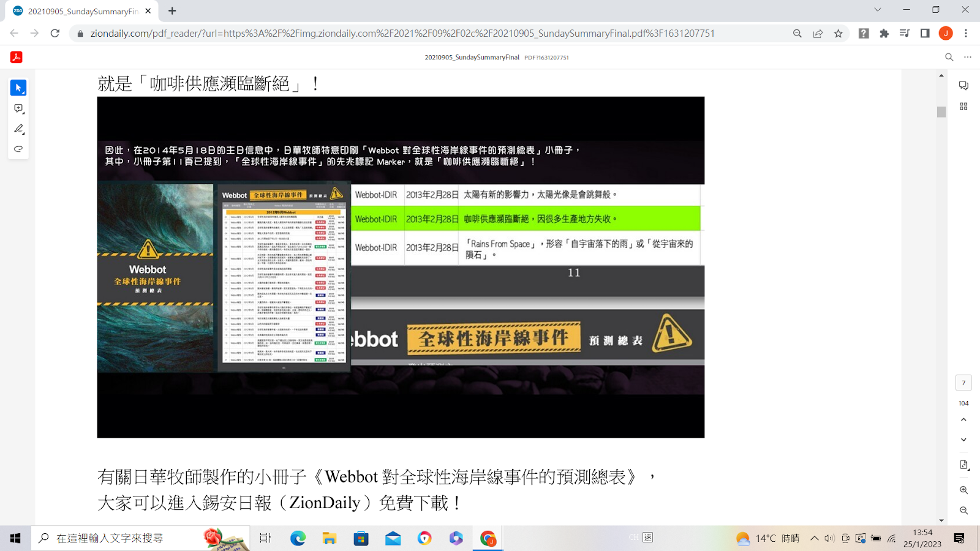Image resolution: width=980 pixels, height=551 pixels.
Task: Open viewer more options menu
Action: tap(968, 57)
